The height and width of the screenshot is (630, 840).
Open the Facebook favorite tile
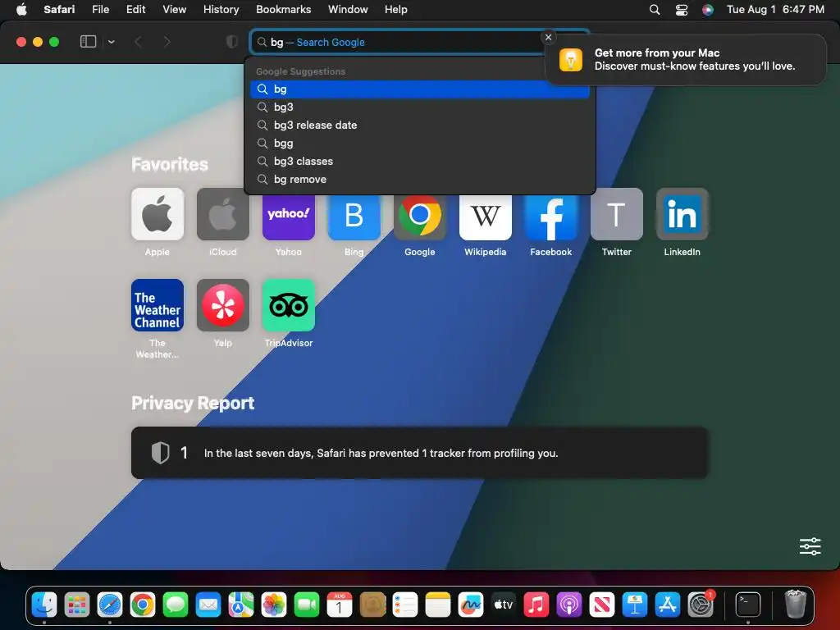tap(550, 217)
